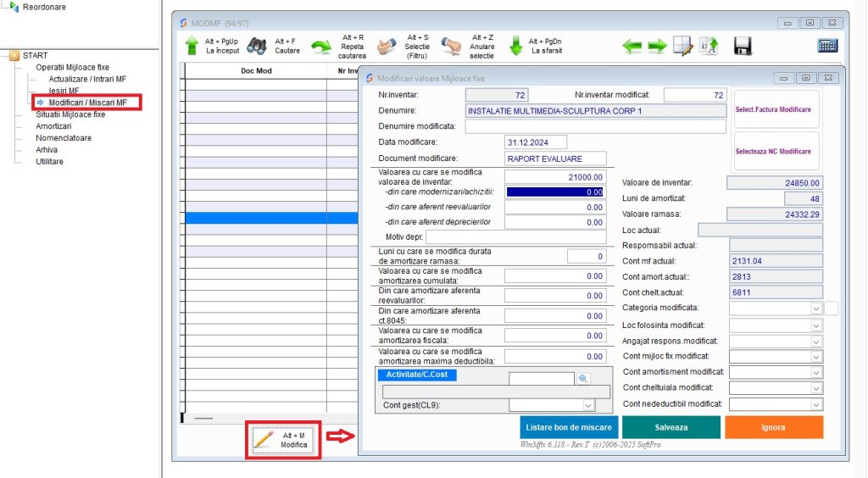Click the Data modificare field 31.12.2024

click(x=536, y=142)
